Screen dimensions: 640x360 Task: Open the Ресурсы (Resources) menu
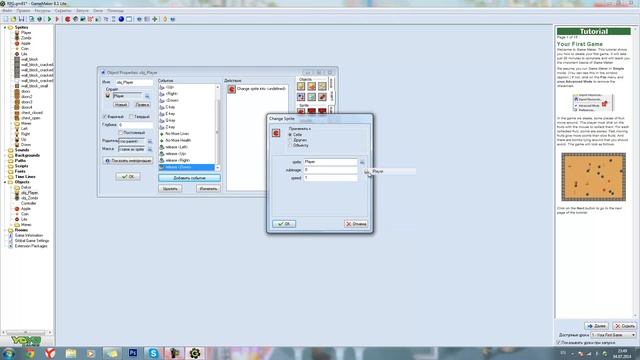click(42, 11)
